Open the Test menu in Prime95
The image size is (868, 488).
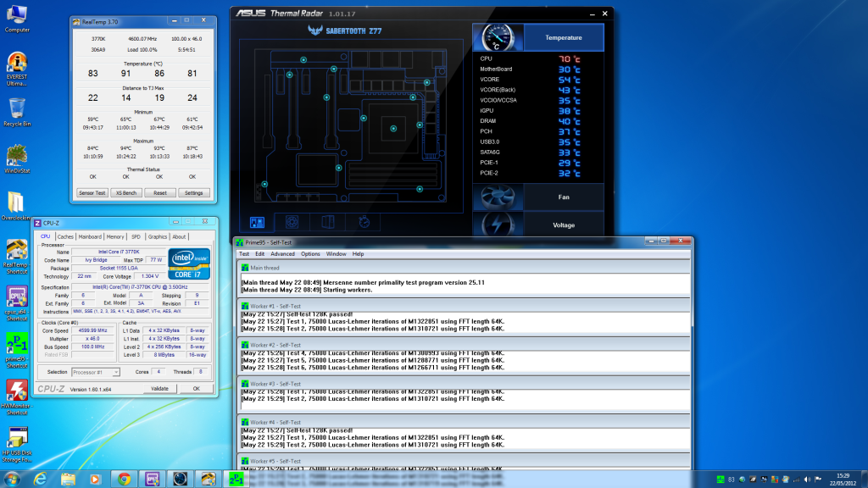coord(244,254)
